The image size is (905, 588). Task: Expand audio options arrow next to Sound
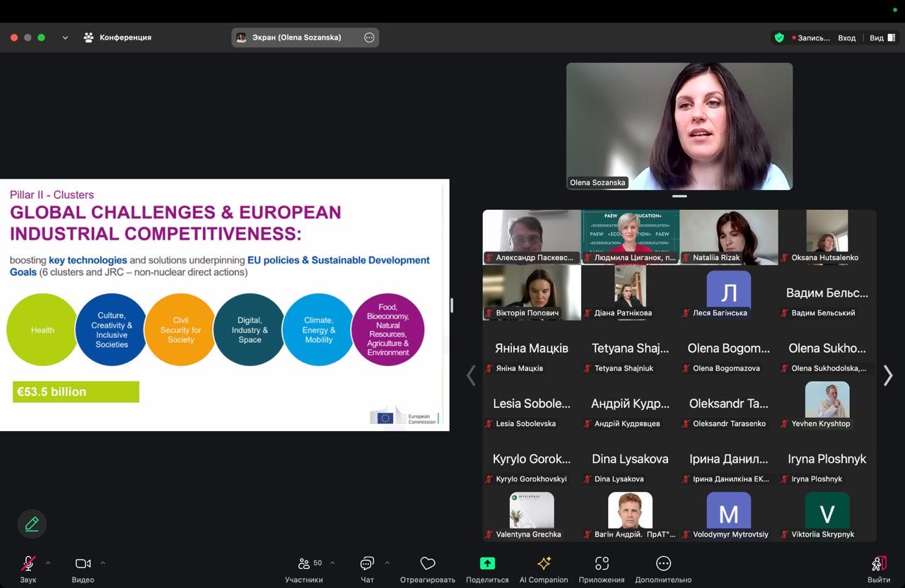pyautogui.click(x=48, y=563)
